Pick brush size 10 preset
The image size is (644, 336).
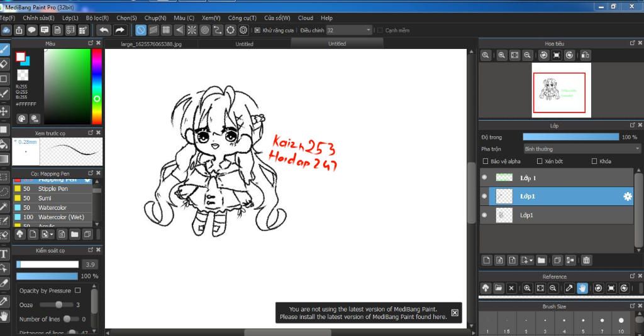[621, 324]
